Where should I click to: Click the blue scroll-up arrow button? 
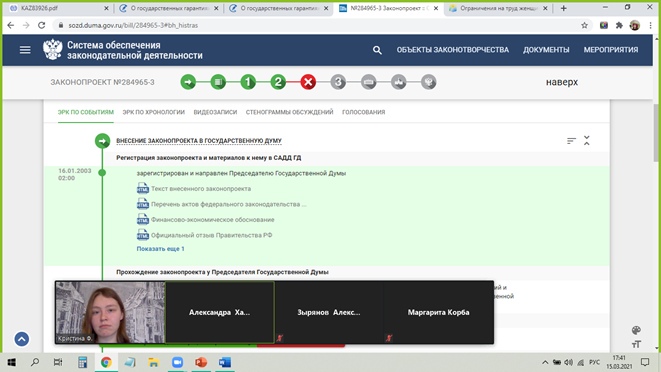(x=22, y=339)
